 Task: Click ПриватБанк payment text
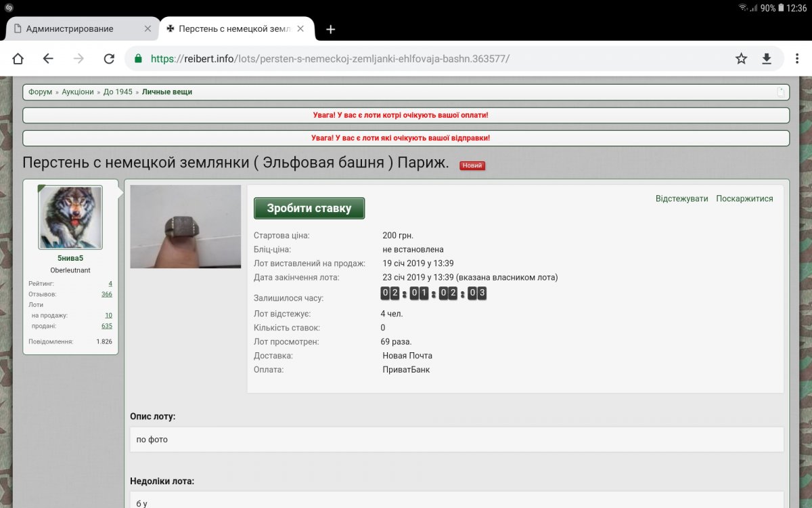click(406, 370)
